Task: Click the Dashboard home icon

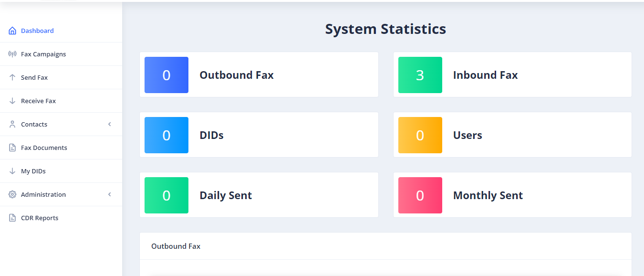Action: point(12,31)
